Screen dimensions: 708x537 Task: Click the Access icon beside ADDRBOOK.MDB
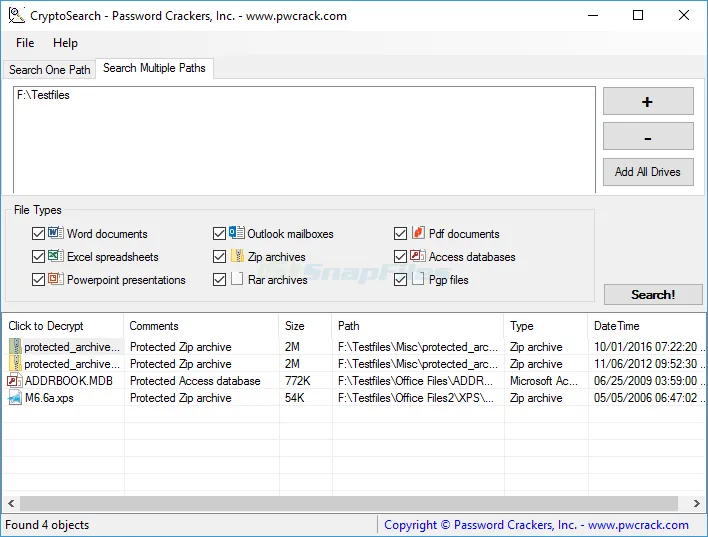15,381
